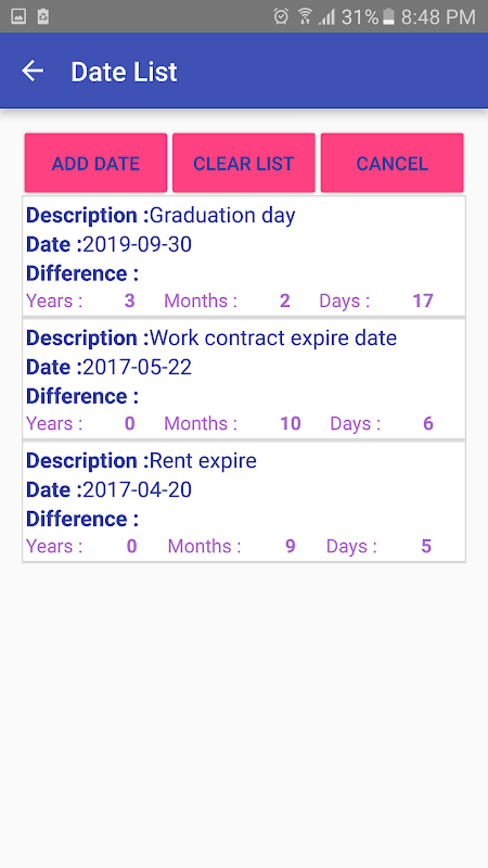The width and height of the screenshot is (488, 868).
Task: Tap the cellular signal bars icon
Action: 327,17
